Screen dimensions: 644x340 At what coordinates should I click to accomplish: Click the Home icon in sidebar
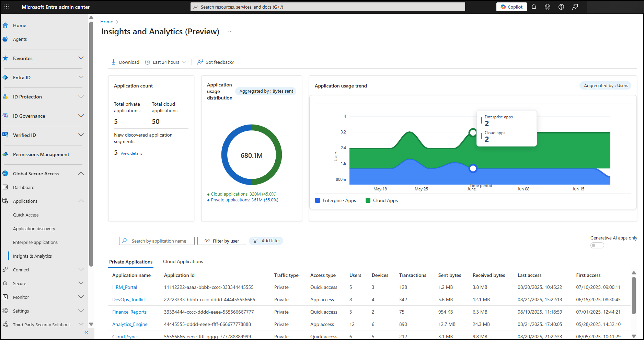click(x=5, y=25)
